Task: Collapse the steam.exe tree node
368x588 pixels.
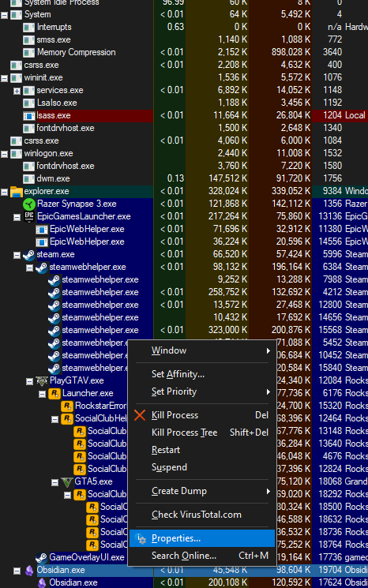Action: 17,255
